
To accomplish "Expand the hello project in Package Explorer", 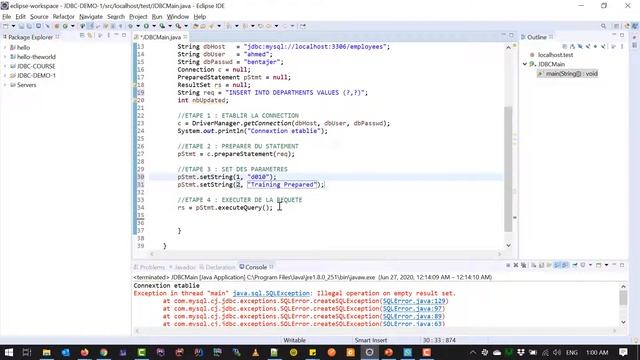I will coord(5,47).
